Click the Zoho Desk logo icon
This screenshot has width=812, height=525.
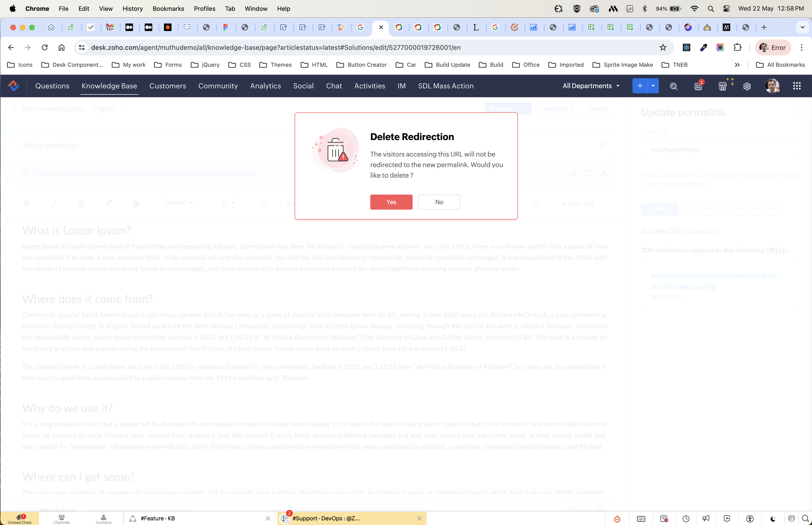(14, 86)
